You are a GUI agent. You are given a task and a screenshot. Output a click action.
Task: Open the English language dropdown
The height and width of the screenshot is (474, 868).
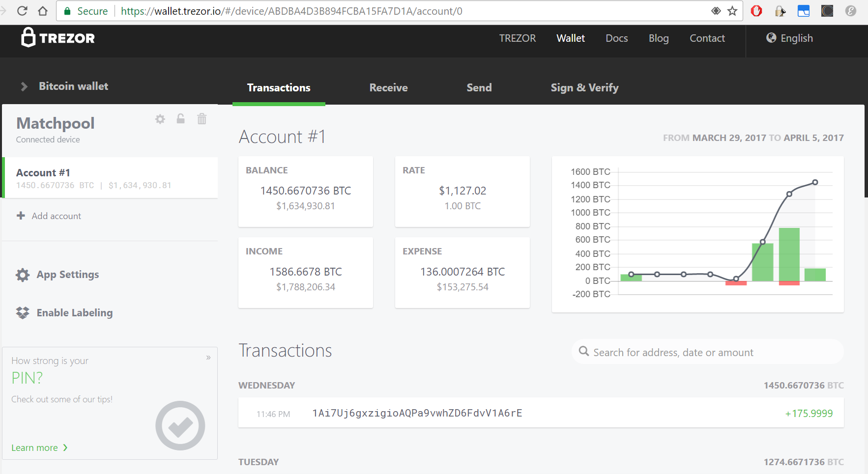pyautogui.click(x=789, y=38)
